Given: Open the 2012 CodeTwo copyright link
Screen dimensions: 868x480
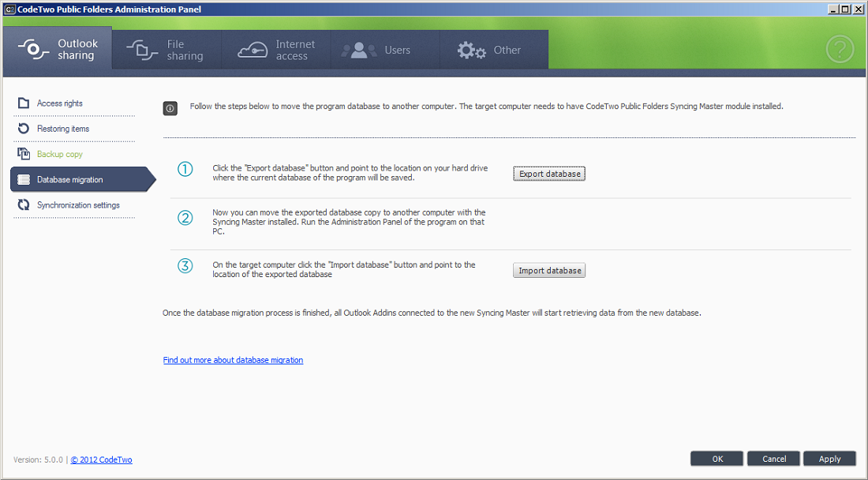Looking at the screenshot, I should click(101, 459).
